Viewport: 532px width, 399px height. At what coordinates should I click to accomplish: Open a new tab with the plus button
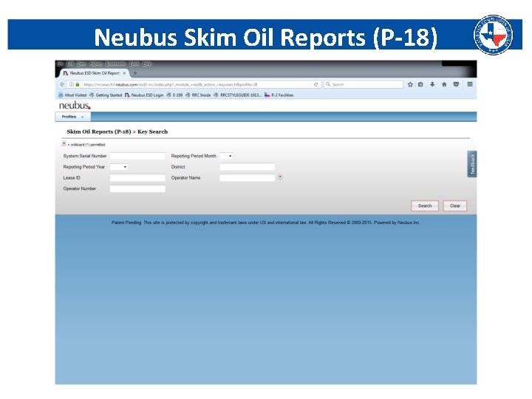point(135,73)
